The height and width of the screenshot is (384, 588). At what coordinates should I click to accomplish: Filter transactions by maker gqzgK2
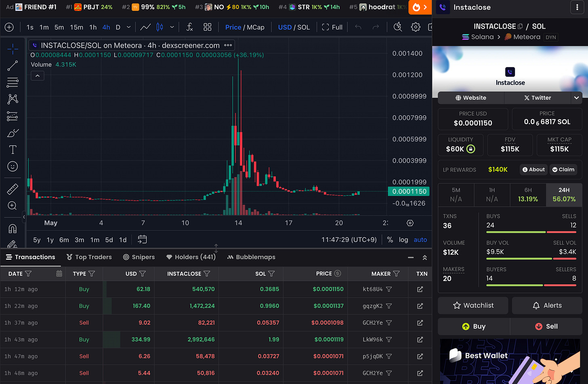pos(389,306)
